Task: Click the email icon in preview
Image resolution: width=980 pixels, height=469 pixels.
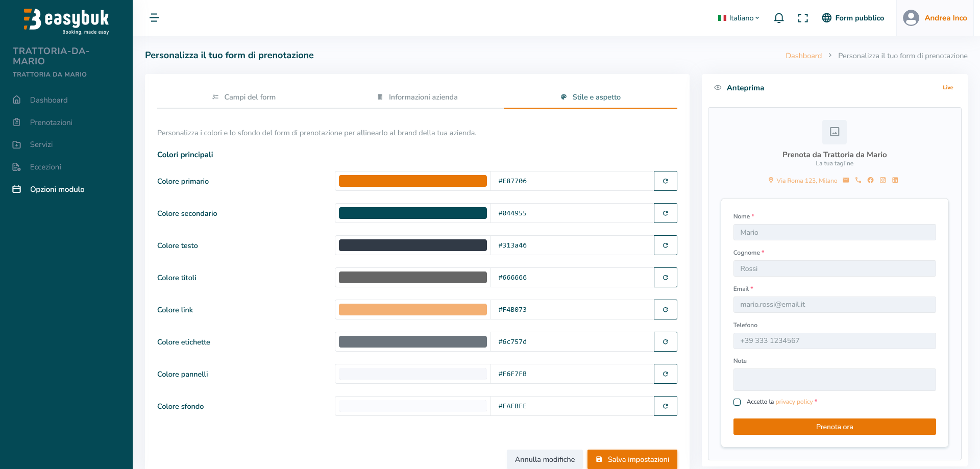Action: (846, 180)
